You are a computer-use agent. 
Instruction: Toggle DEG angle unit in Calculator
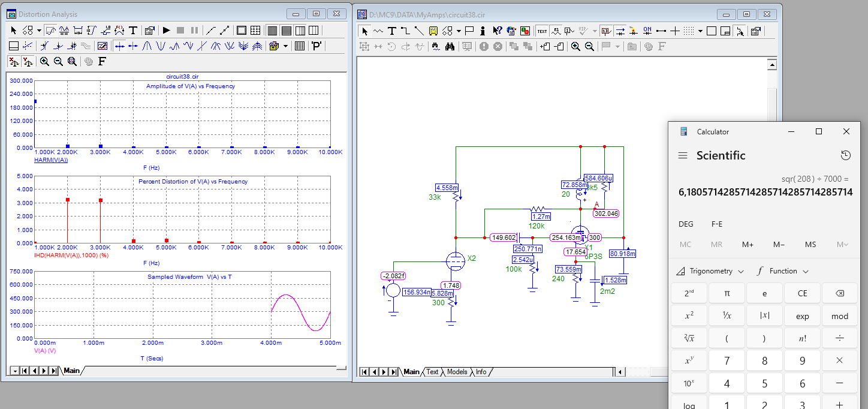[x=686, y=224]
